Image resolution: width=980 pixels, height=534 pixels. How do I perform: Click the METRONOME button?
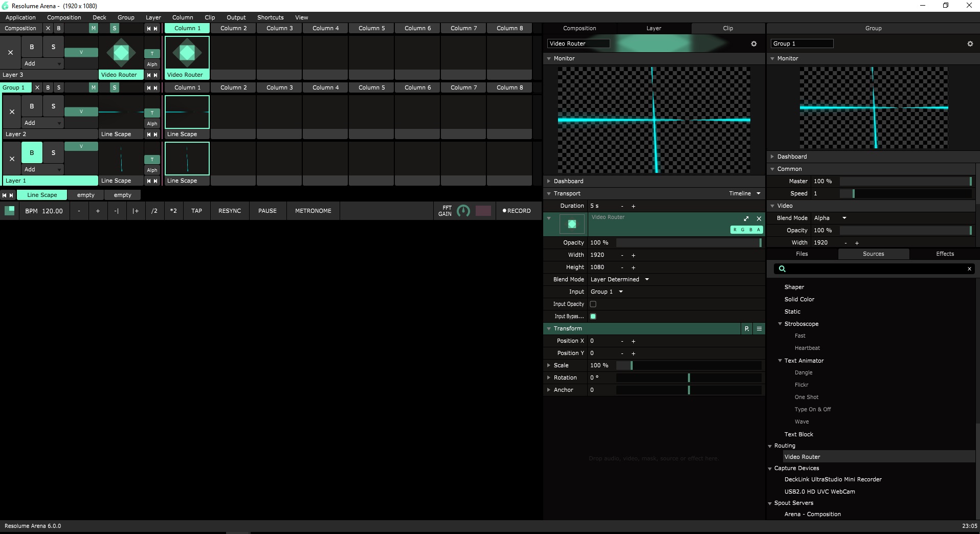(313, 211)
